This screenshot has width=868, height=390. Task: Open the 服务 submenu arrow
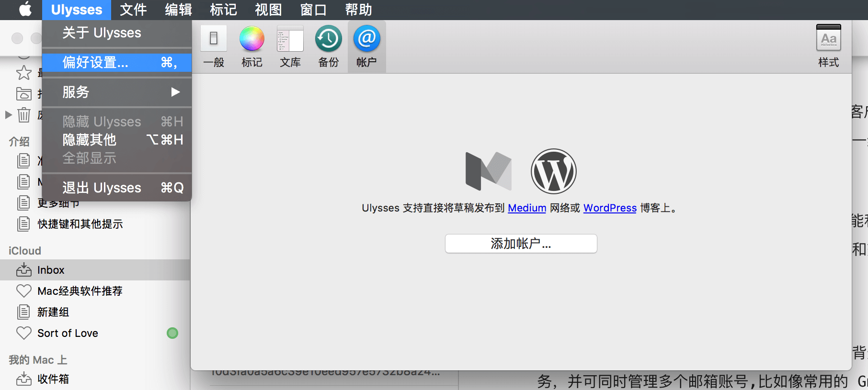point(176,92)
